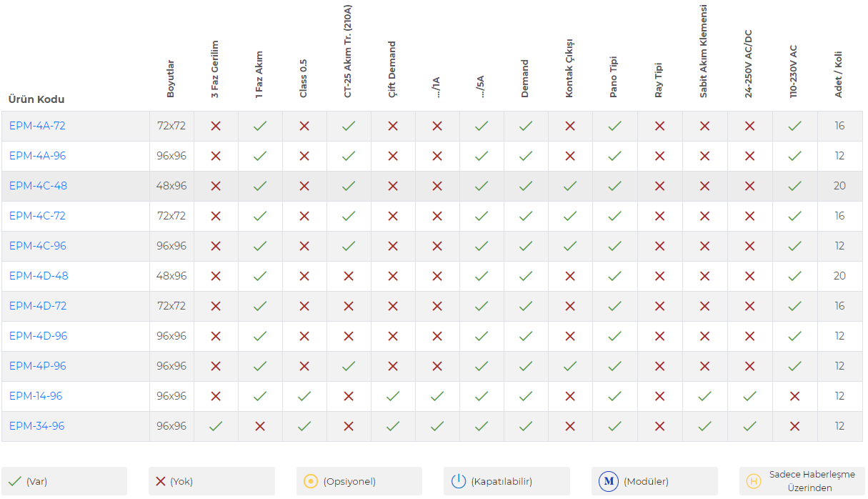The height and width of the screenshot is (499, 868).
Task: Click the Opsiyonel circle icon in legend
Action: [310, 481]
